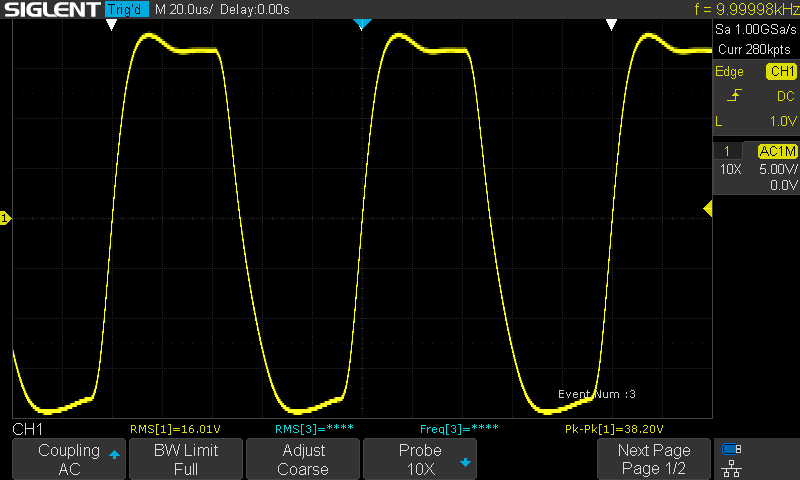The height and width of the screenshot is (480, 800).
Task: Select the channel 1 number box
Action: (x=727, y=151)
